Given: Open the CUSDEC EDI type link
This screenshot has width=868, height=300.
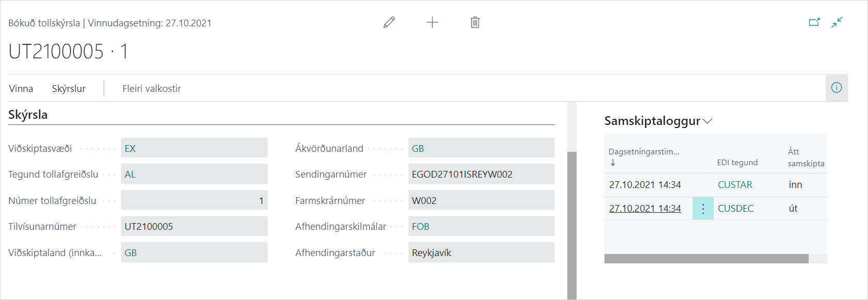Looking at the screenshot, I should pos(735,209).
